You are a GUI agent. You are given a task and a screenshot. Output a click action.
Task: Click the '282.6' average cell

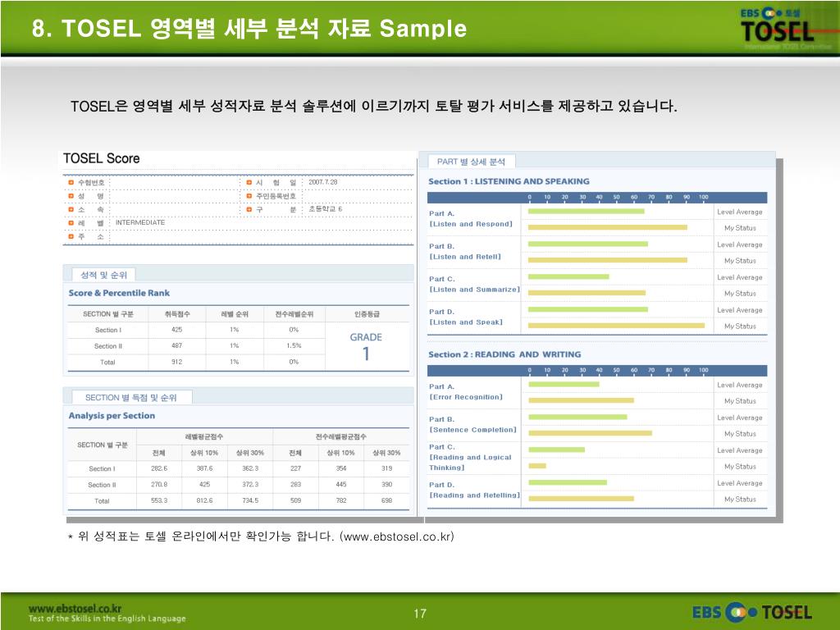pyautogui.click(x=159, y=468)
